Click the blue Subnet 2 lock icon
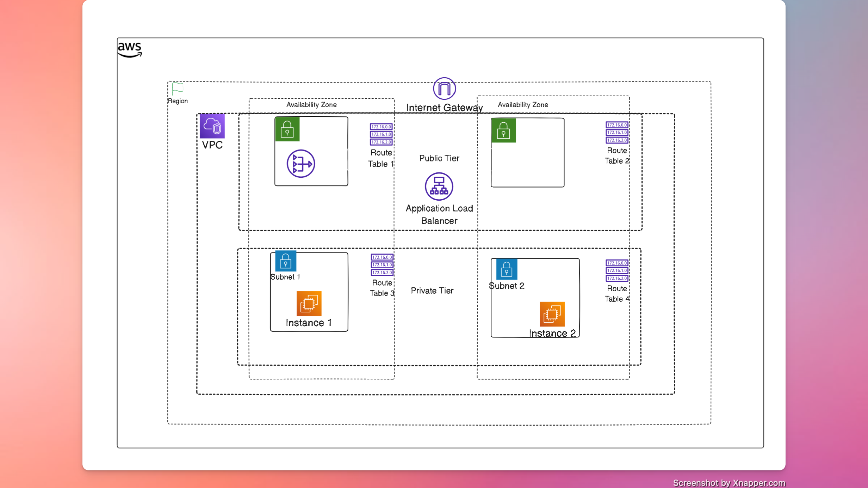This screenshot has height=488, width=868. coord(507,269)
